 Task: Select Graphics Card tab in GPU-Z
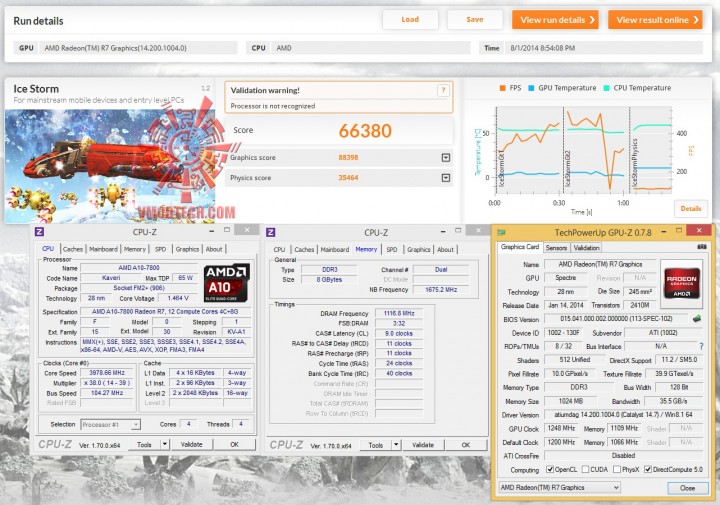tap(520, 247)
